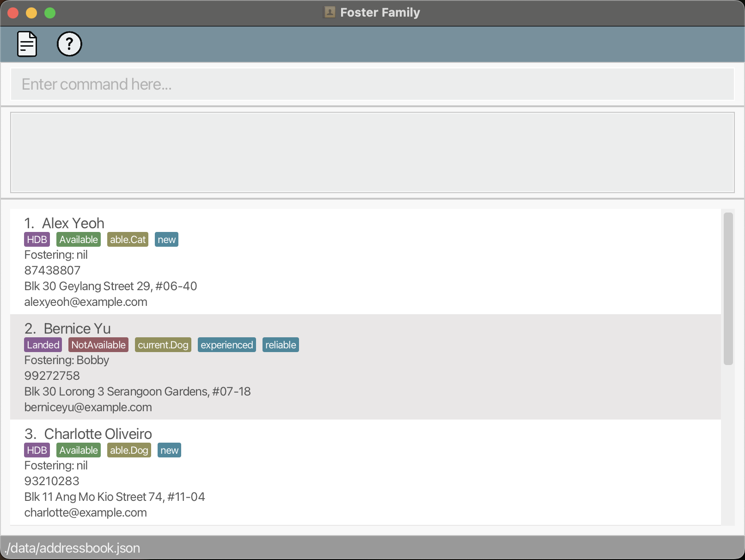Click the experienced tag

(x=226, y=345)
